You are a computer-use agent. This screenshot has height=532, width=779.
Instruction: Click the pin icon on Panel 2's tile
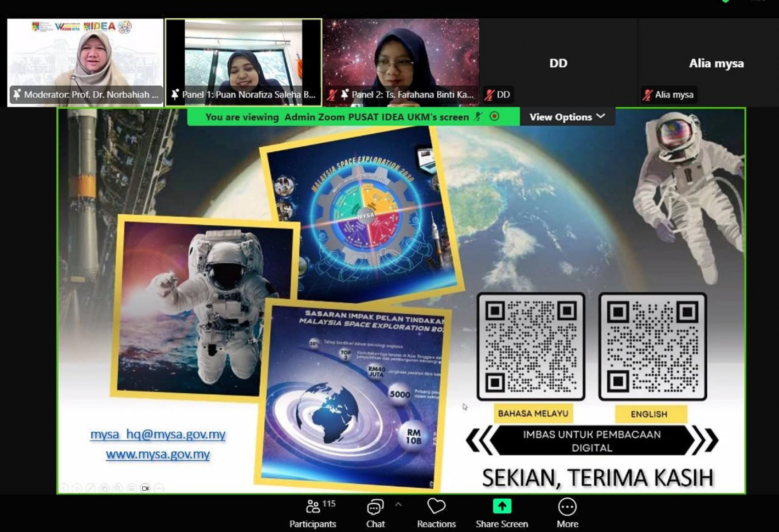pyautogui.click(x=344, y=94)
